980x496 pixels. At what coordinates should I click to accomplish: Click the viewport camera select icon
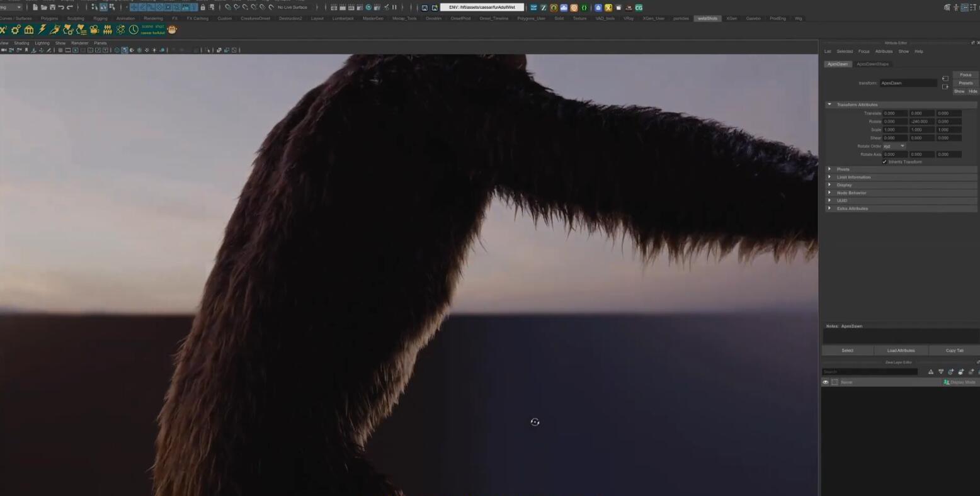tap(4, 50)
